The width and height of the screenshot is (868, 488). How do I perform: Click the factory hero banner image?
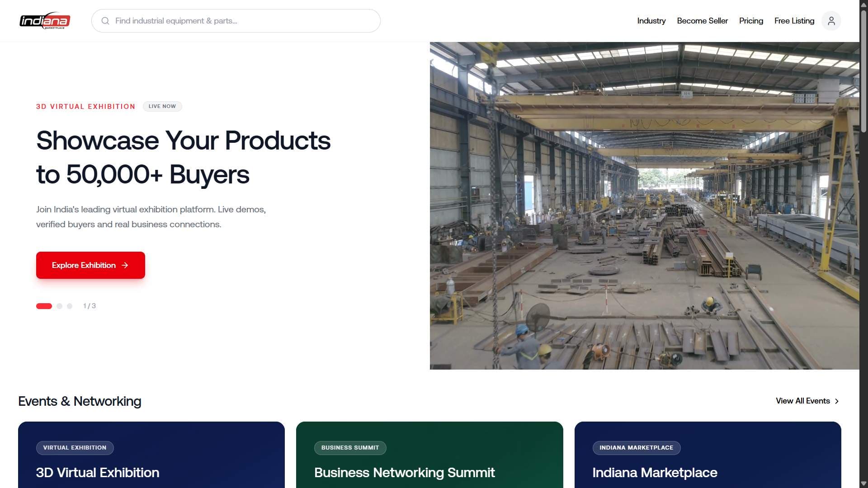644,206
